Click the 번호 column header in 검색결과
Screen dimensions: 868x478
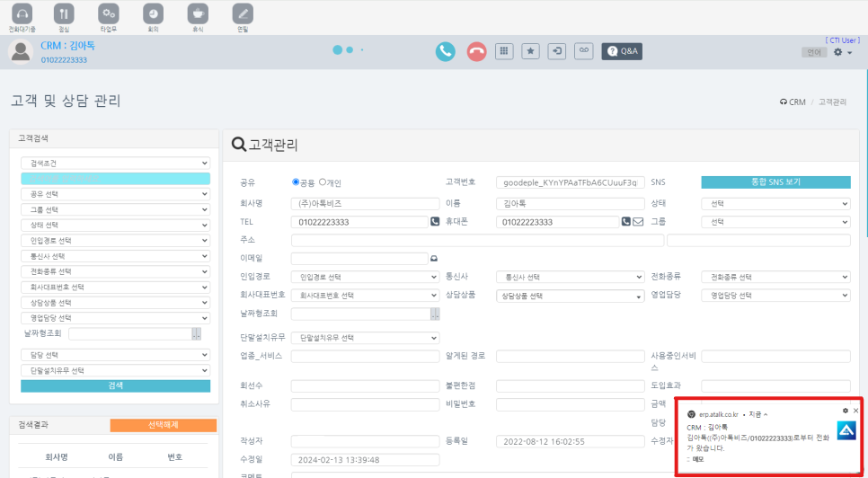pos(175,457)
